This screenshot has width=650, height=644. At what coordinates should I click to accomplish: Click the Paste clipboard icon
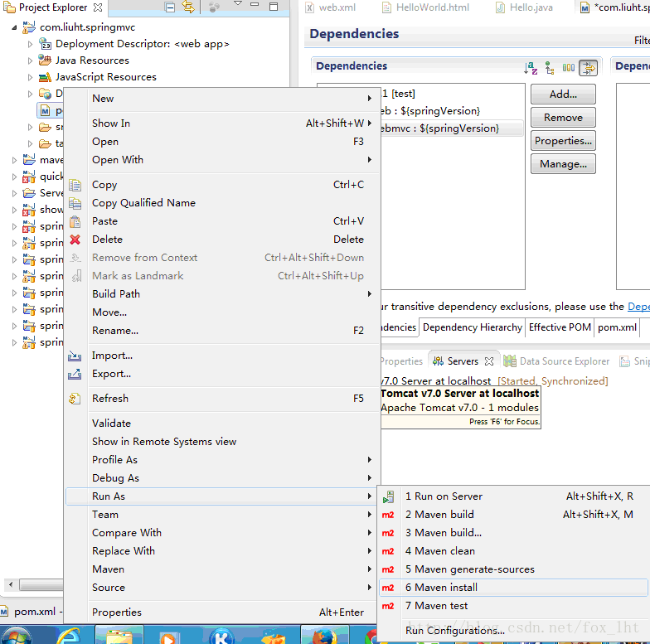[75, 221]
